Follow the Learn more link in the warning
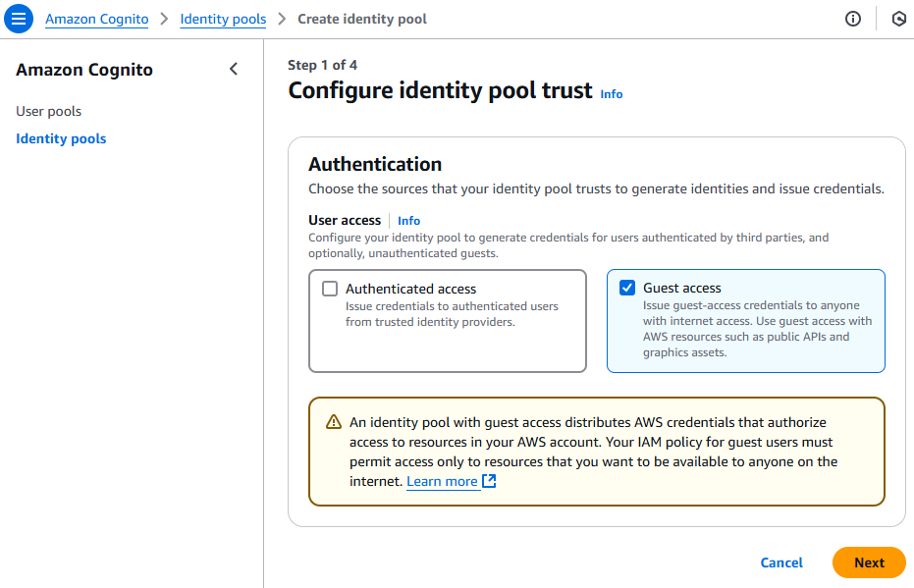The height and width of the screenshot is (588, 914). coord(442,481)
